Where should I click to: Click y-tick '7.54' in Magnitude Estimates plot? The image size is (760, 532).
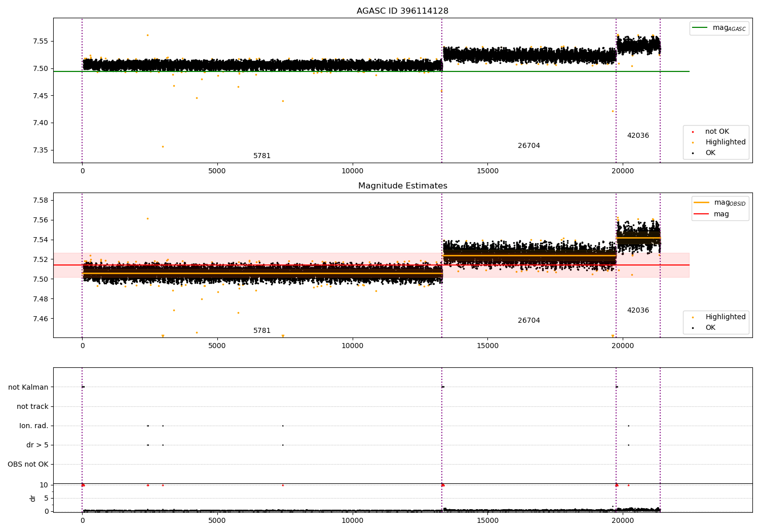pyautogui.click(x=41, y=240)
